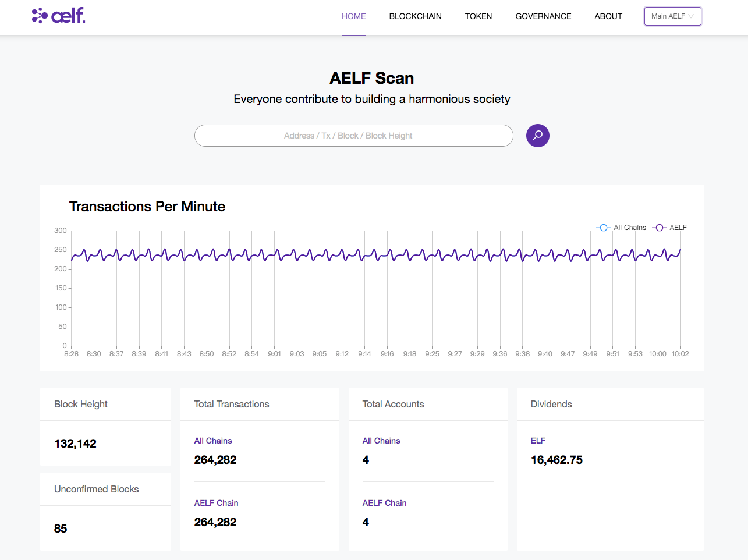
Task: Click the All Chains link under Total Accounts
Action: click(x=381, y=441)
